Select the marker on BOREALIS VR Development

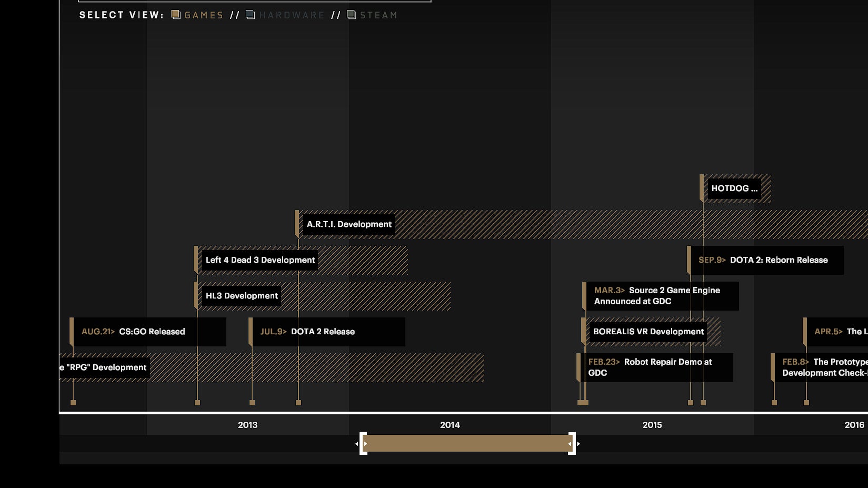[583, 332]
